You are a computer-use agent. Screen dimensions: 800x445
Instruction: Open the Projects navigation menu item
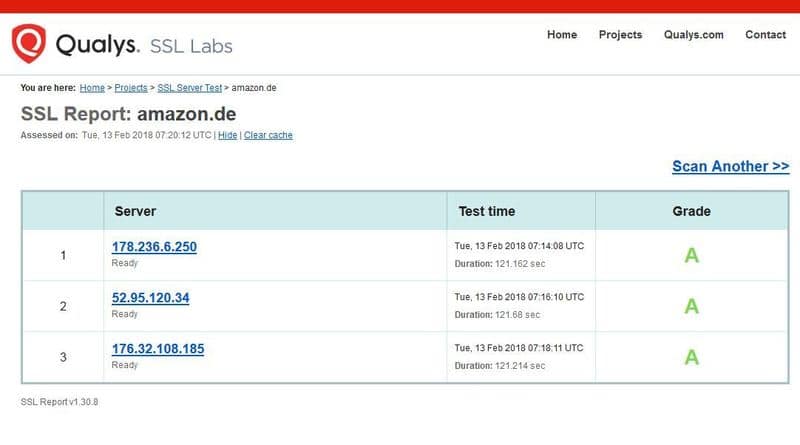point(620,35)
